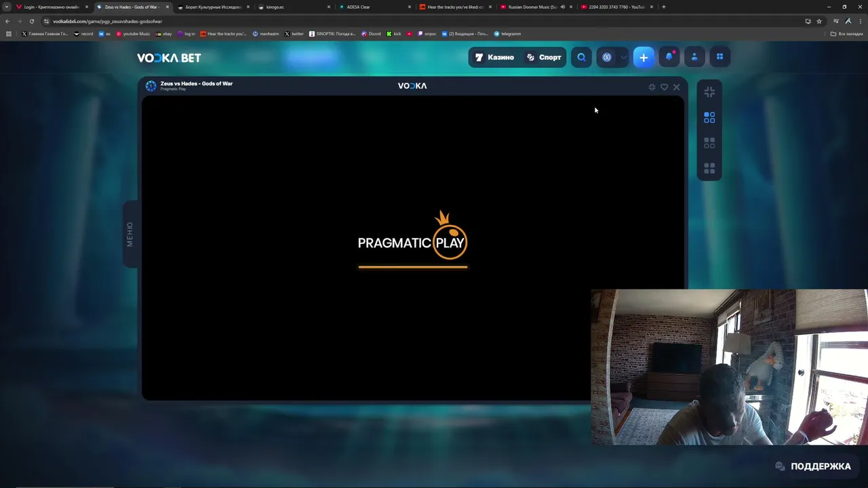Collapse fullscreen icon in game title bar
This screenshot has height=488, width=868.
(652, 87)
